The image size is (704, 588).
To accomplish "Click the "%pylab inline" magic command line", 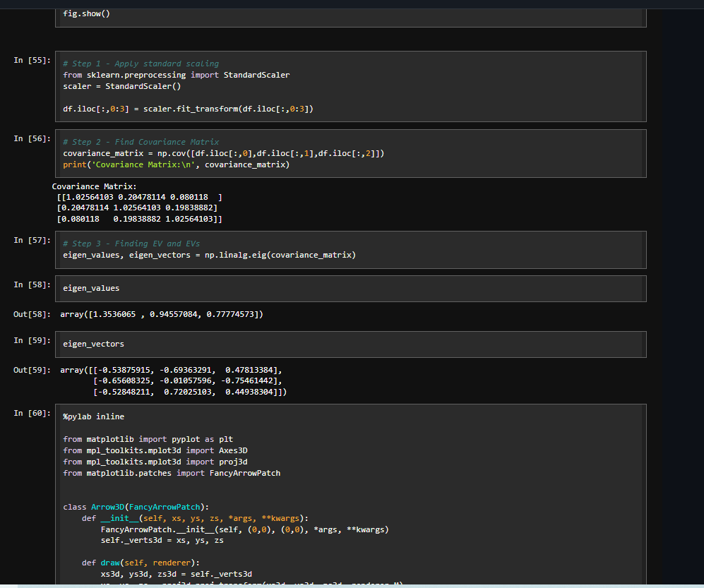I will pos(93,416).
